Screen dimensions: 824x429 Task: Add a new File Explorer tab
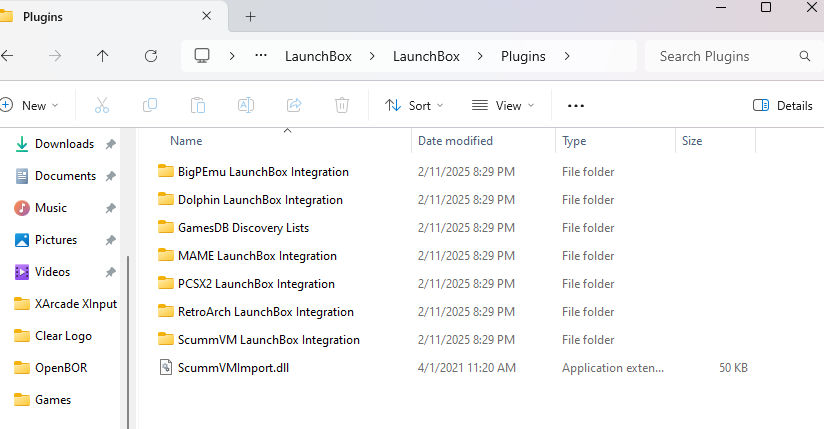(250, 17)
